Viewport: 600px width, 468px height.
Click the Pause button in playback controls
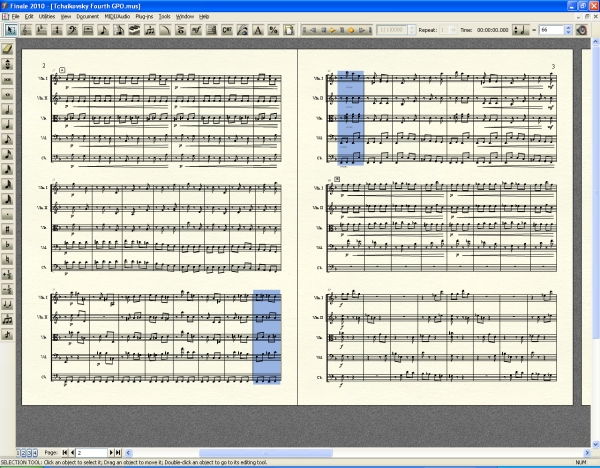(x=342, y=30)
